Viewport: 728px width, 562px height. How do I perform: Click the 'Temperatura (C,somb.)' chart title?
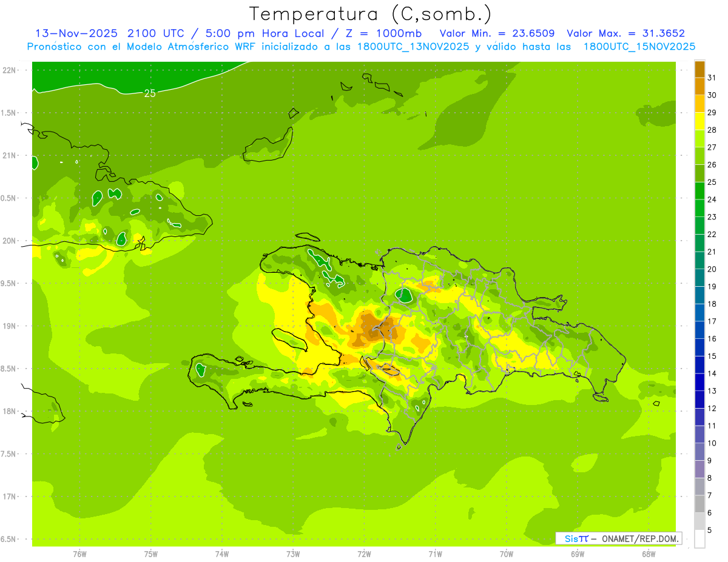coord(370,15)
